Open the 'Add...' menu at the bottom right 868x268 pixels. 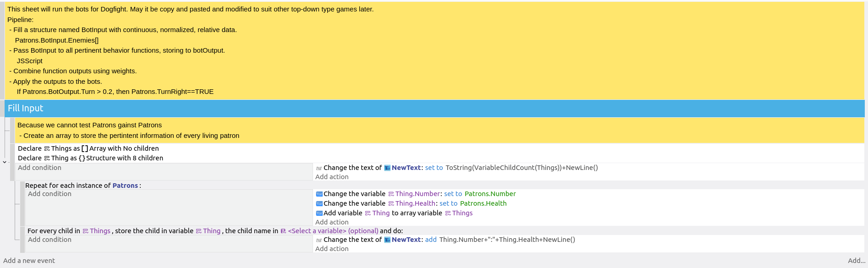click(856, 261)
